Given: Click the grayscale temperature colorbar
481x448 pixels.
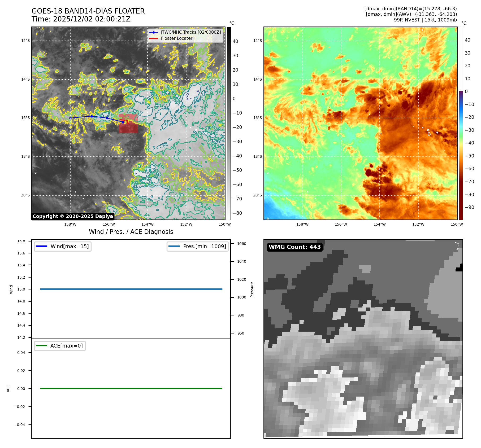Looking at the screenshot, I should (229, 123).
